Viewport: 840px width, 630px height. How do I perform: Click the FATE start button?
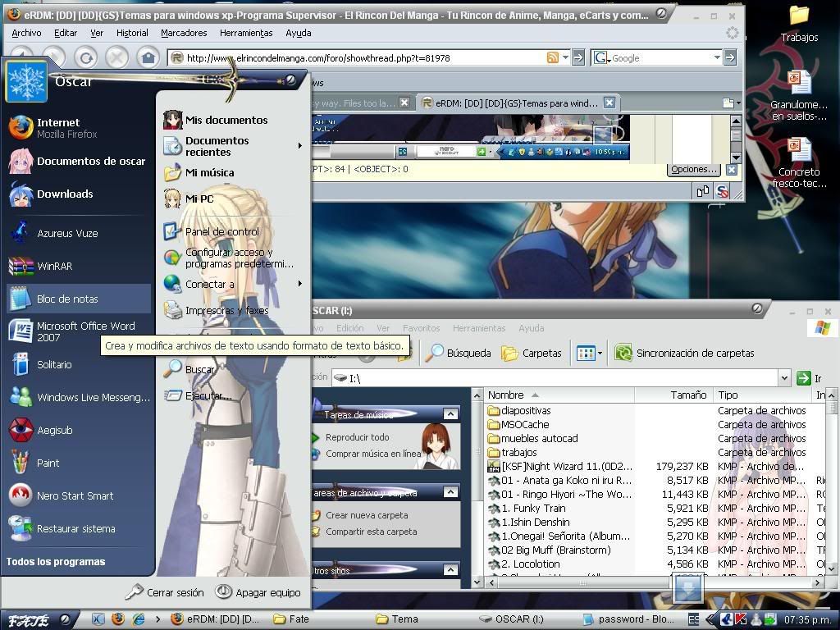[39, 620]
